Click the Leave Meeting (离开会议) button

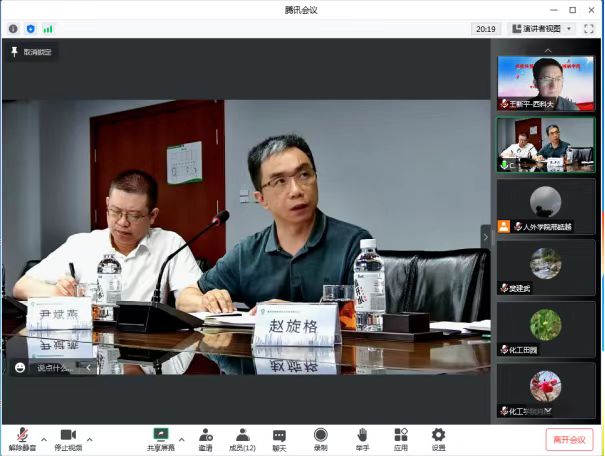coord(569,439)
